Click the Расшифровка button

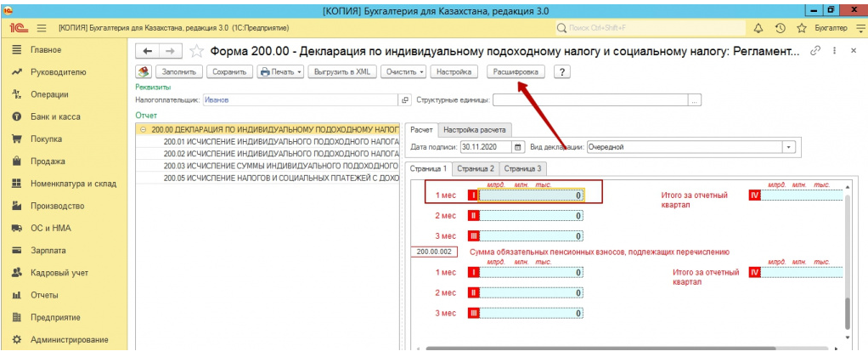click(516, 72)
